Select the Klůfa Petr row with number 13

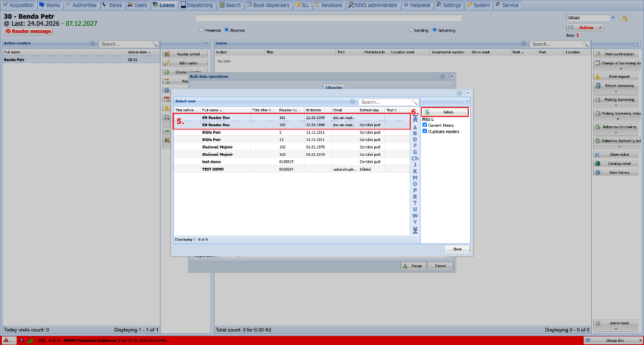(292, 140)
